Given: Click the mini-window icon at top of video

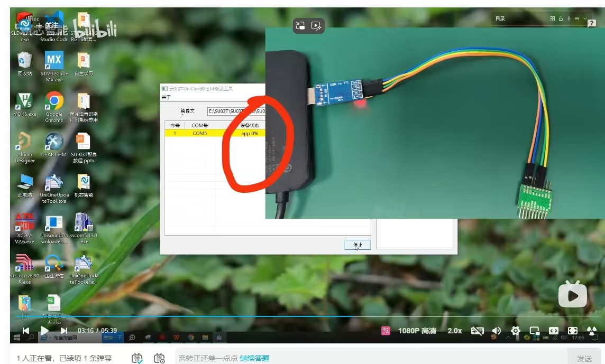Looking at the screenshot, I should [x=300, y=25].
